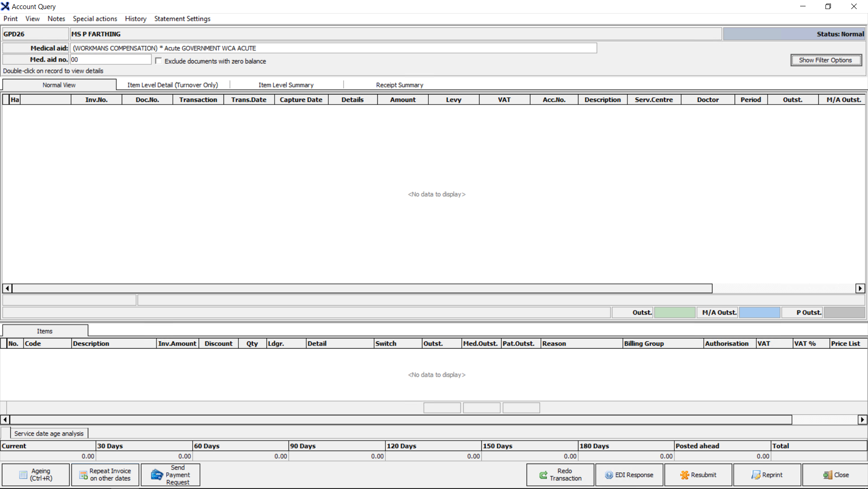Switch to Item Level Summary tab
Viewport: 868px width, 489px height.
(x=286, y=85)
